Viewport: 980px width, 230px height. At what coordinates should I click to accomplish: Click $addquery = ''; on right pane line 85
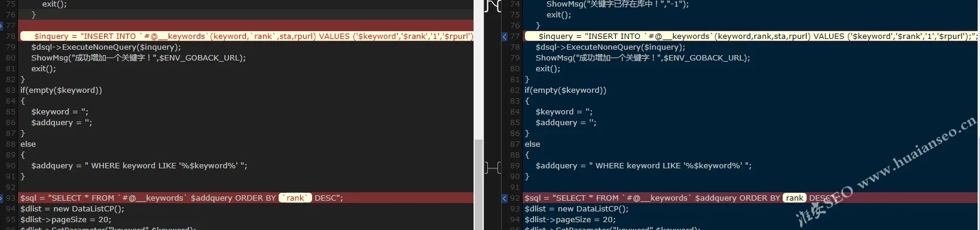566,123
